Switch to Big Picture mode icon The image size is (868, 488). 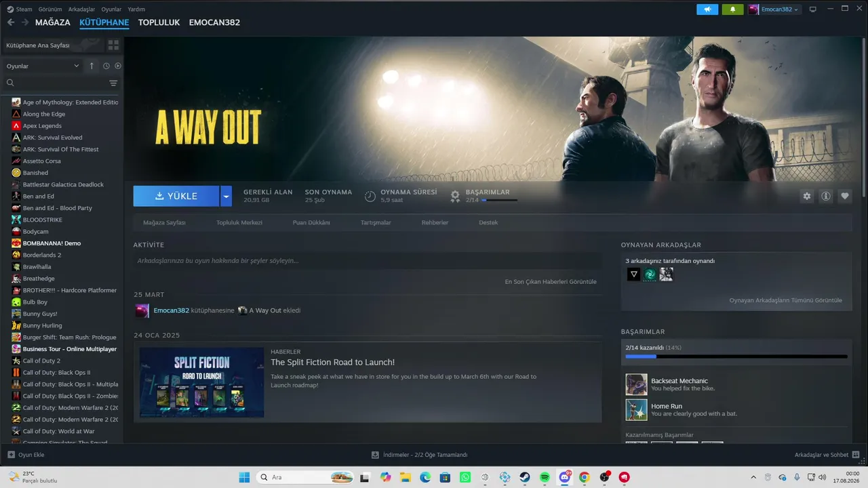pos(812,9)
